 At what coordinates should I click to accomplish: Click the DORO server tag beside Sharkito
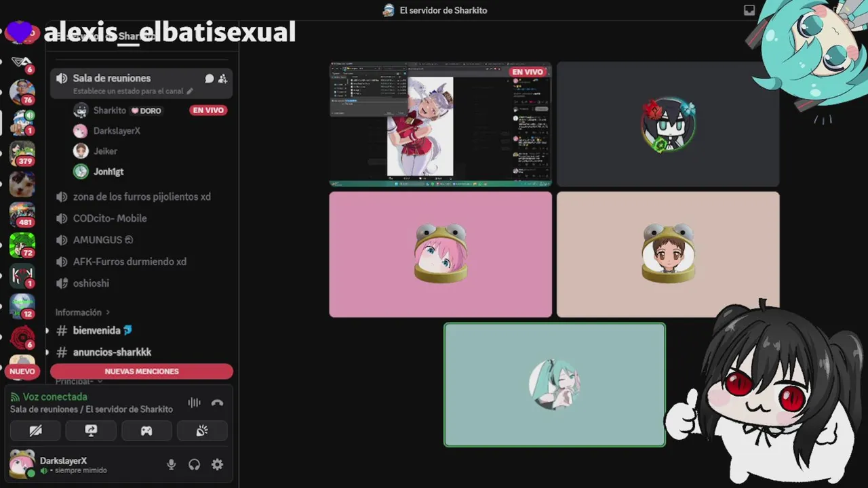click(x=146, y=110)
